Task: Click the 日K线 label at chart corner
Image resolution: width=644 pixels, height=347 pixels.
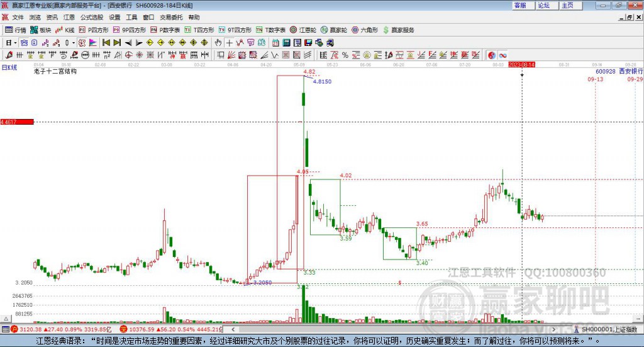Action: pyautogui.click(x=9, y=67)
